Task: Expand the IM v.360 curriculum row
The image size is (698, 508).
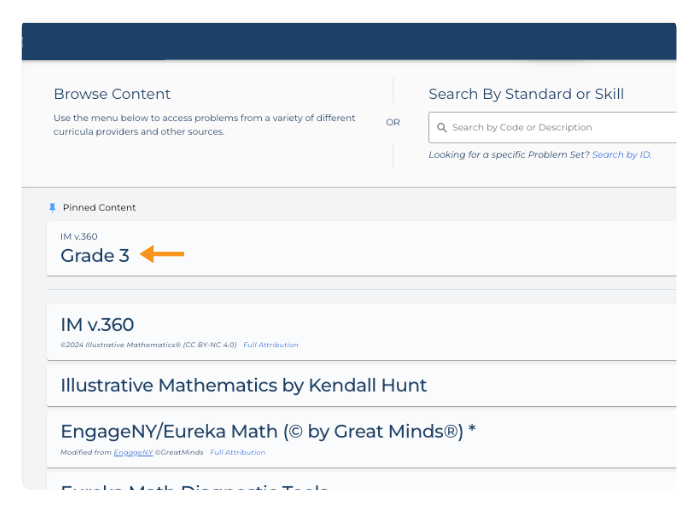Action: point(361,332)
